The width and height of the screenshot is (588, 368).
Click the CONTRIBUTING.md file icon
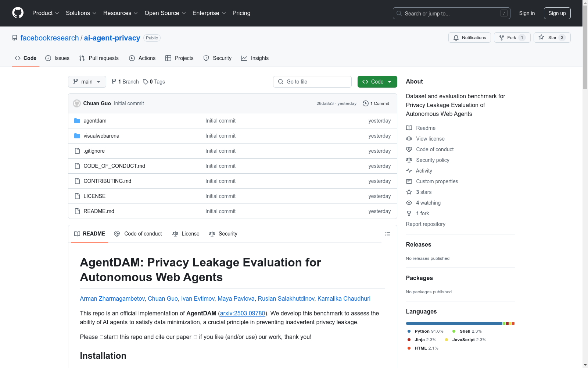77,181
